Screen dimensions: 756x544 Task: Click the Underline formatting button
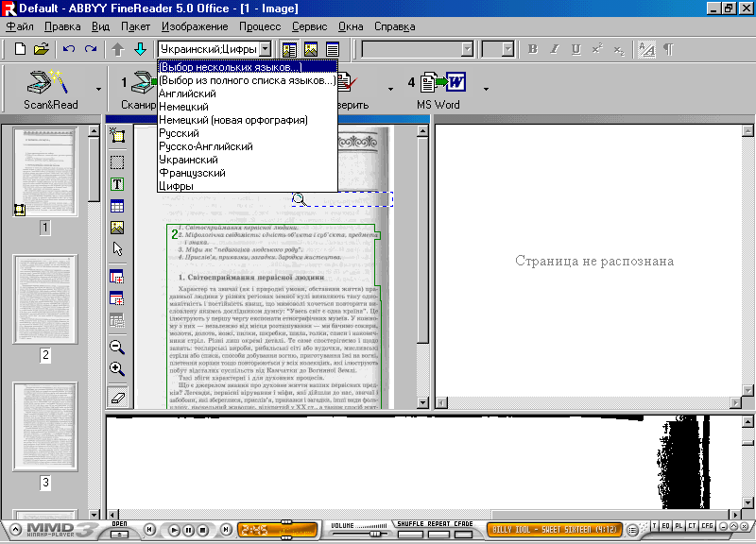coord(576,49)
